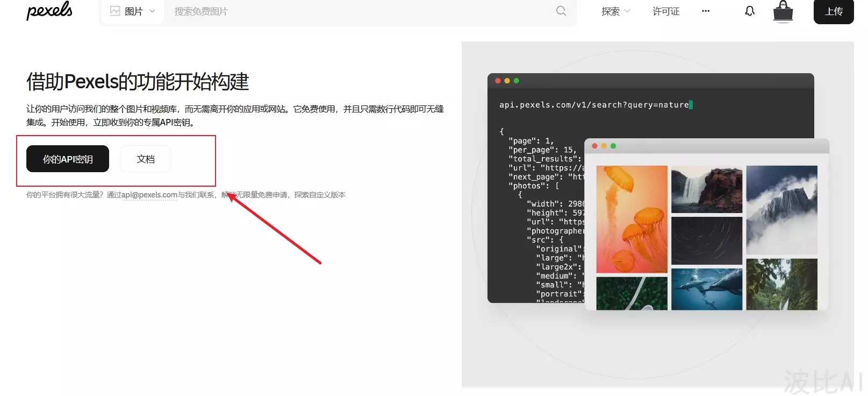
Task: Open the three-dots more menu
Action: click(706, 11)
